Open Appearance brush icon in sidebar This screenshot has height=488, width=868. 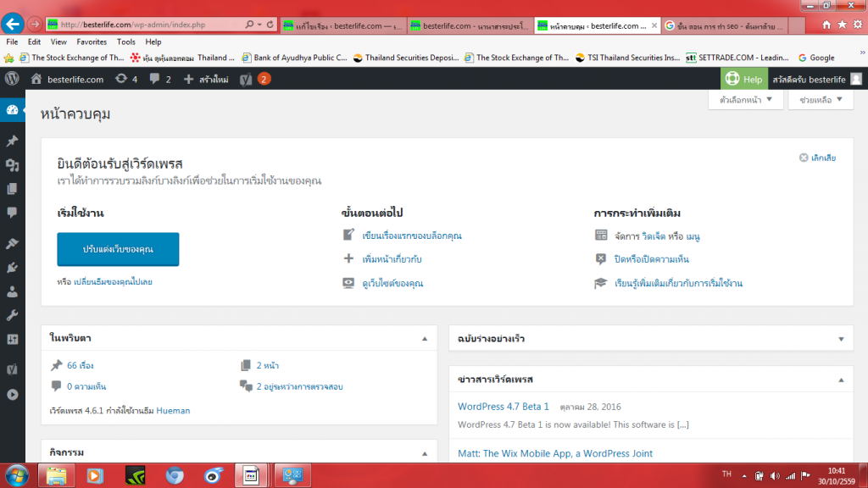(x=12, y=243)
